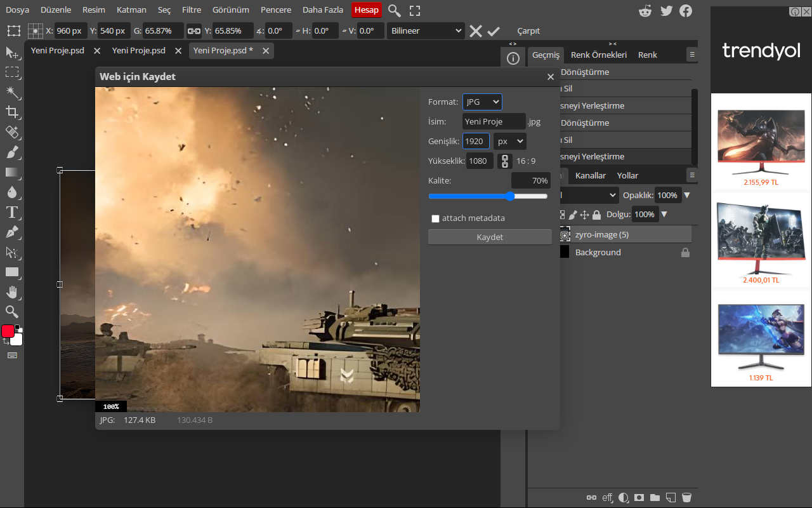Confirm the transform with the checkmark icon
812x508 pixels.
(x=494, y=30)
